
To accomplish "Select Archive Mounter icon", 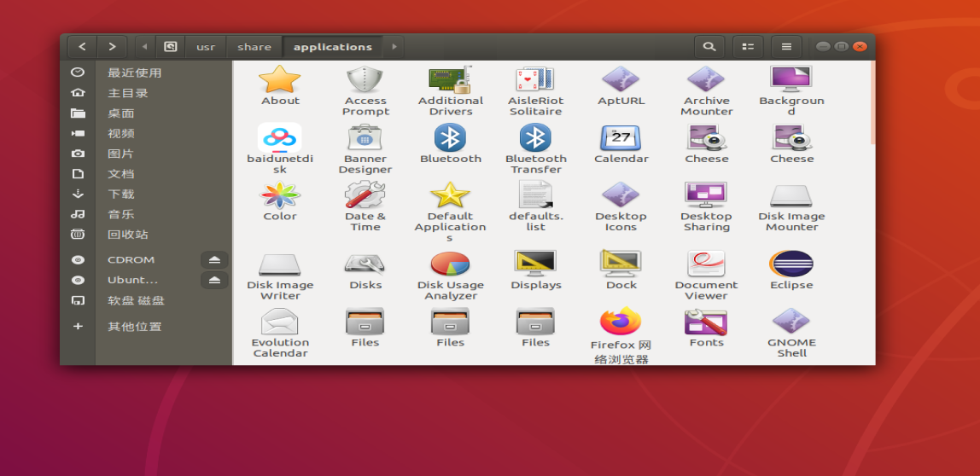I will [706, 80].
